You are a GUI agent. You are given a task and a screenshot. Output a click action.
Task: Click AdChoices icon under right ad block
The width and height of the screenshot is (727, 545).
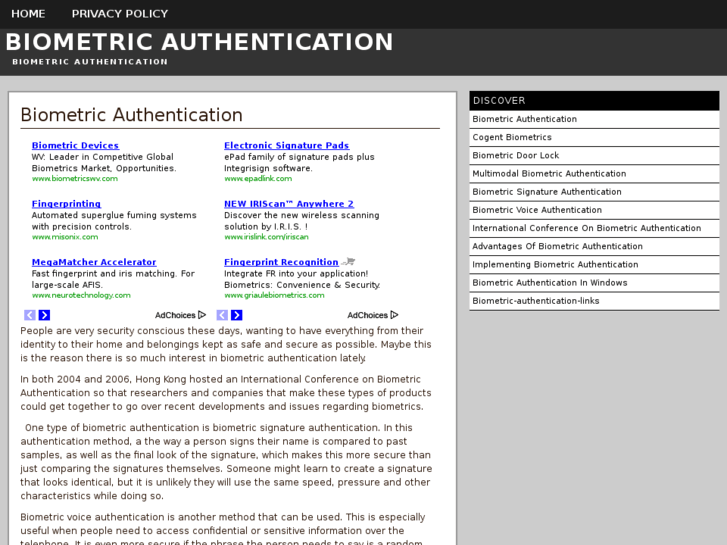394,315
